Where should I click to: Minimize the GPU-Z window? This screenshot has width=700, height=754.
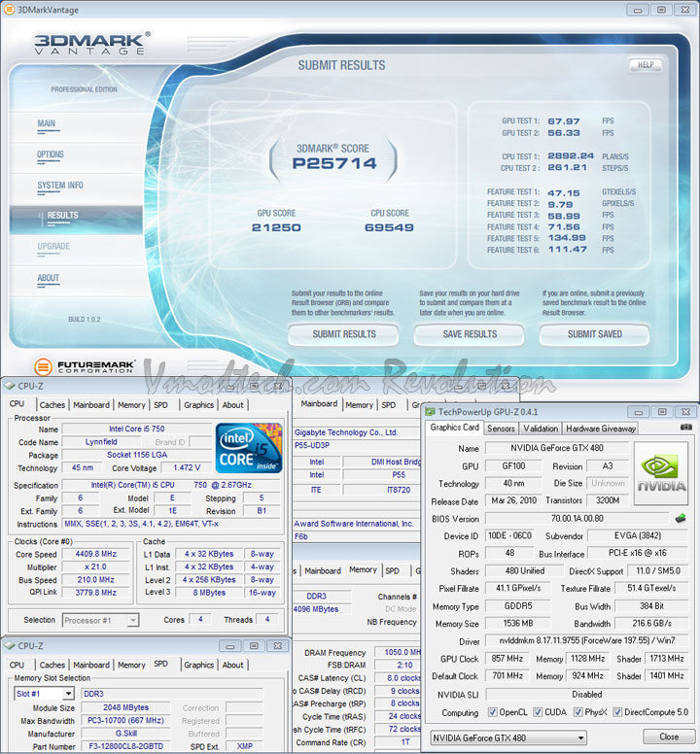[639, 412]
